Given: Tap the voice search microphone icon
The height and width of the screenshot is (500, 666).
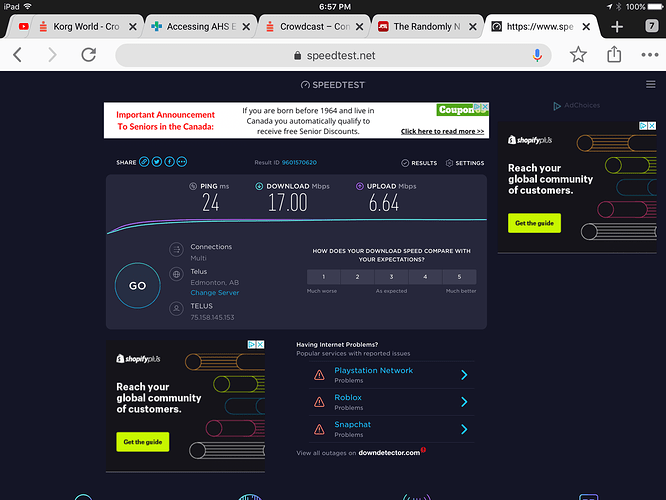Looking at the screenshot, I should pyautogui.click(x=537, y=55).
